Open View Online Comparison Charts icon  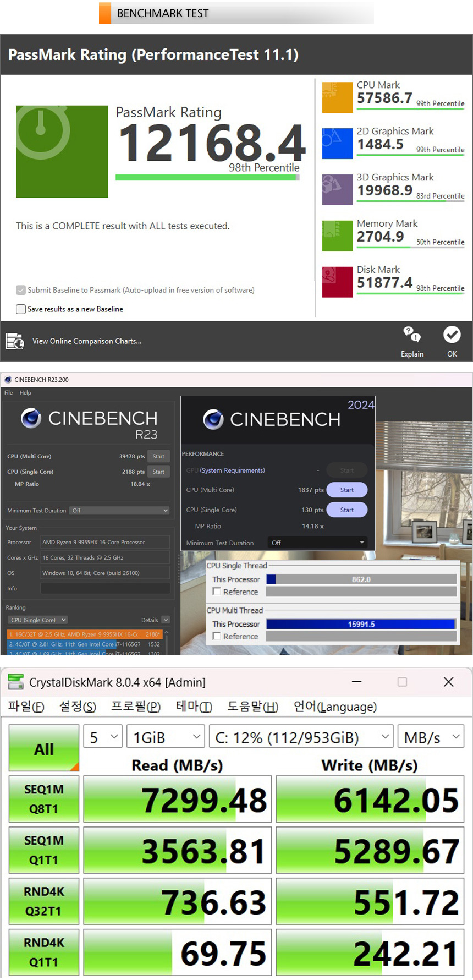pos(15,341)
